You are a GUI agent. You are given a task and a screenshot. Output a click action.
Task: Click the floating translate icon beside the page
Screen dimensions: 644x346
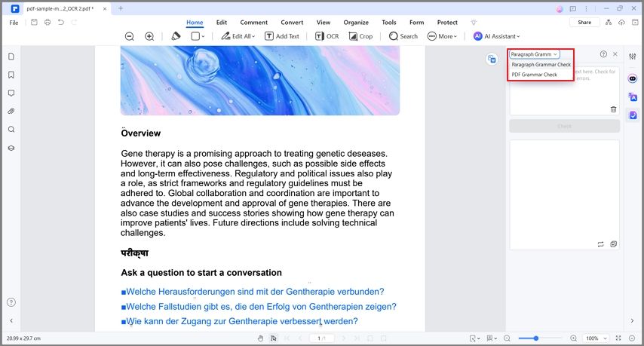pyautogui.click(x=492, y=59)
